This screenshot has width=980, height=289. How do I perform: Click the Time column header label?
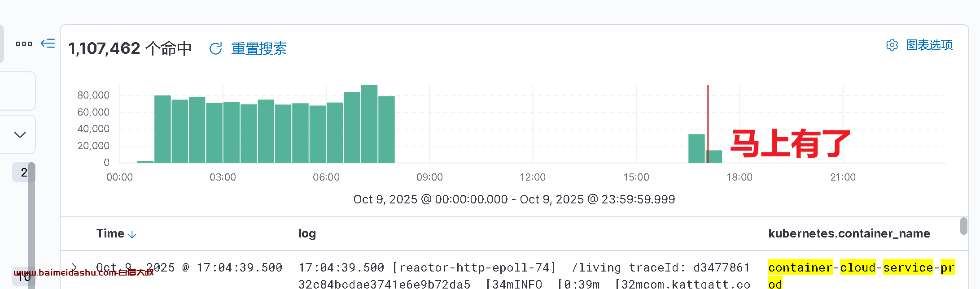[110, 234]
